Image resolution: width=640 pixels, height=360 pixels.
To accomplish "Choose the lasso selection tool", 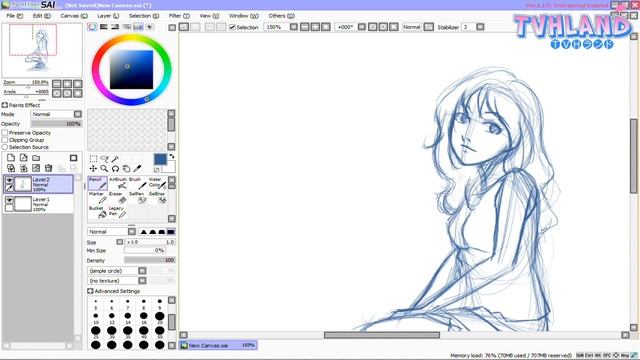I will (x=104, y=158).
